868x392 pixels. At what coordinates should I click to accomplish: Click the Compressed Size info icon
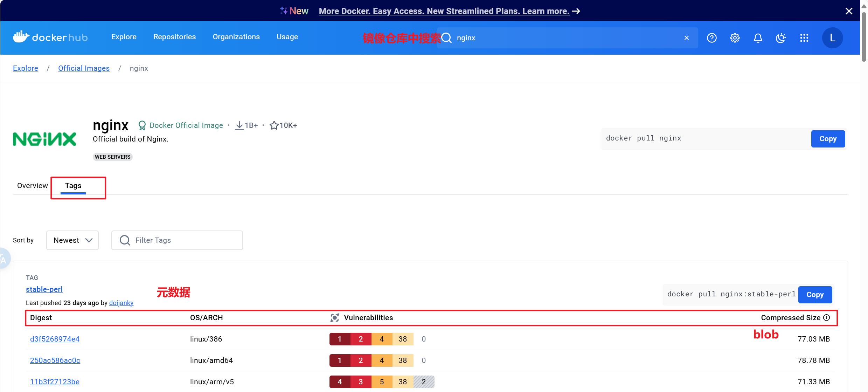tap(827, 318)
